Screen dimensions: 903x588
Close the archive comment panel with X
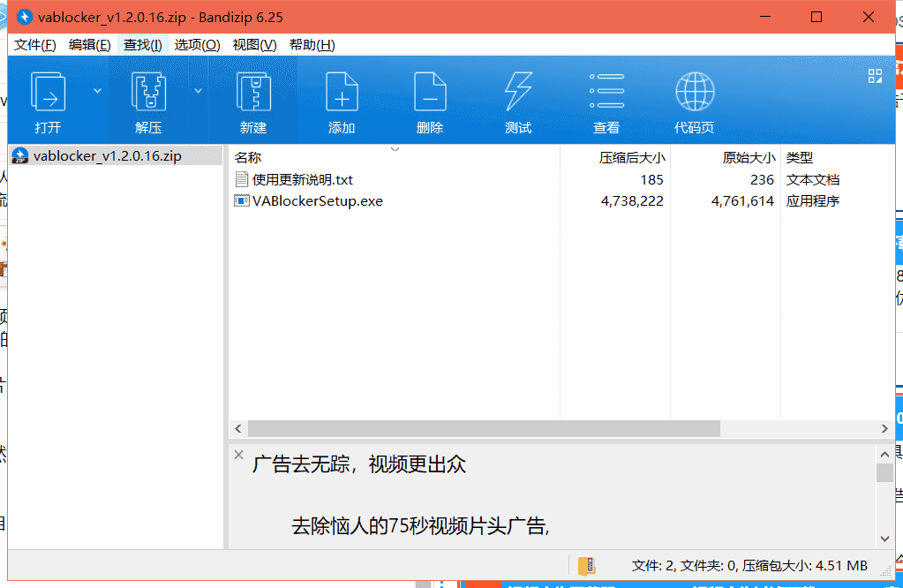click(239, 455)
